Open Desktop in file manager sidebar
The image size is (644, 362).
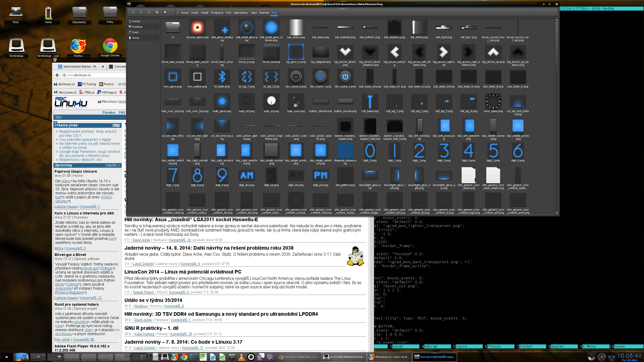point(143,27)
